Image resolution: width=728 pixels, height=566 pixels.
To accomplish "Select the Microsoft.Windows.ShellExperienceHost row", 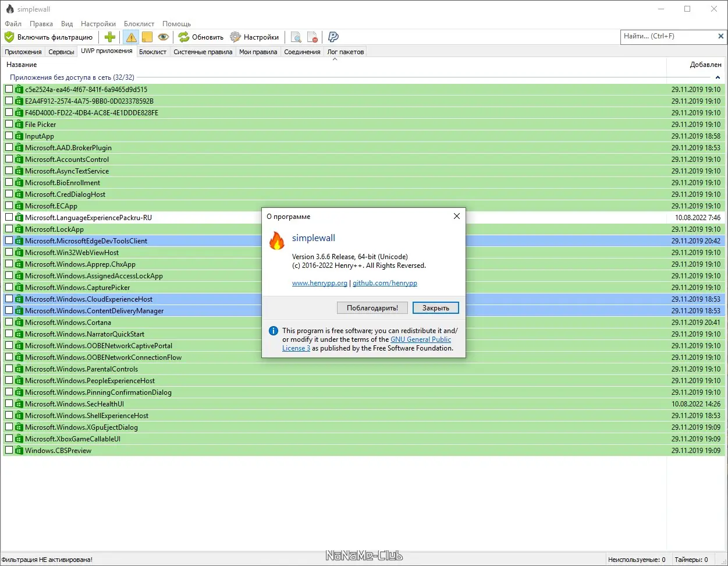I will (363, 416).
